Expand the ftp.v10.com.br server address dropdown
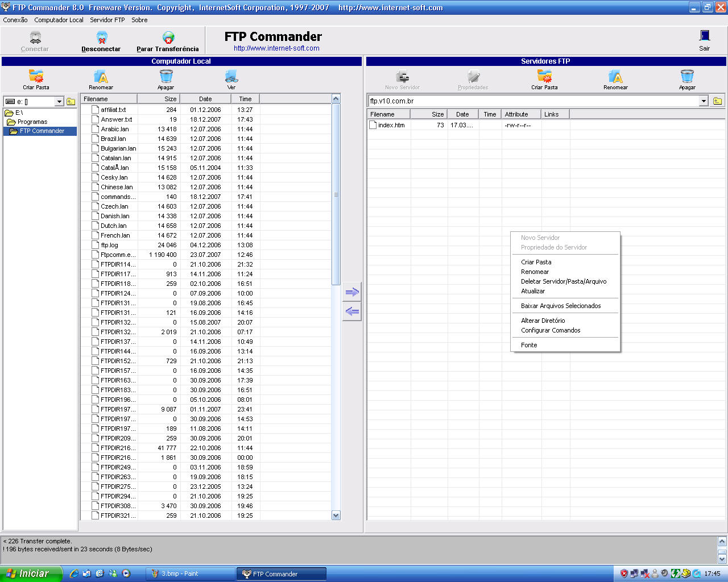This screenshot has height=582, width=728. (704, 101)
